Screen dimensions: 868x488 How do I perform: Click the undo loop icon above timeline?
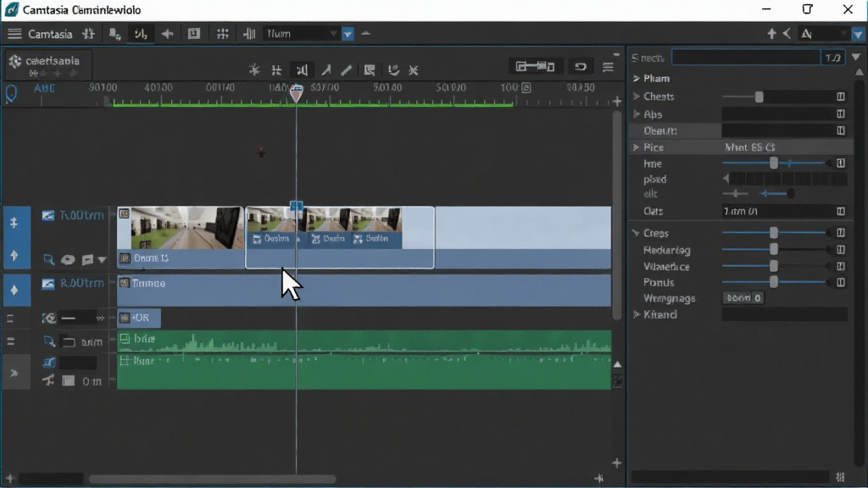pyautogui.click(x=580, y=67)
